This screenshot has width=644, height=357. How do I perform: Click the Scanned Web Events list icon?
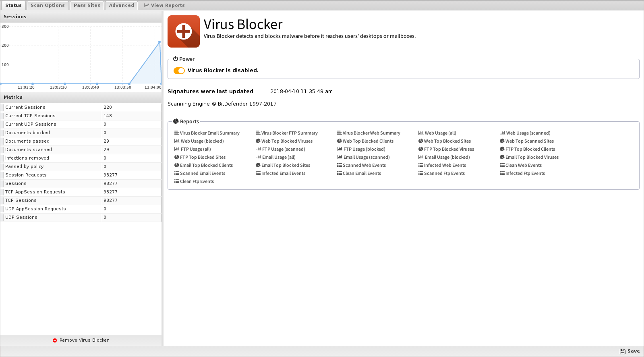pos(340,165)
